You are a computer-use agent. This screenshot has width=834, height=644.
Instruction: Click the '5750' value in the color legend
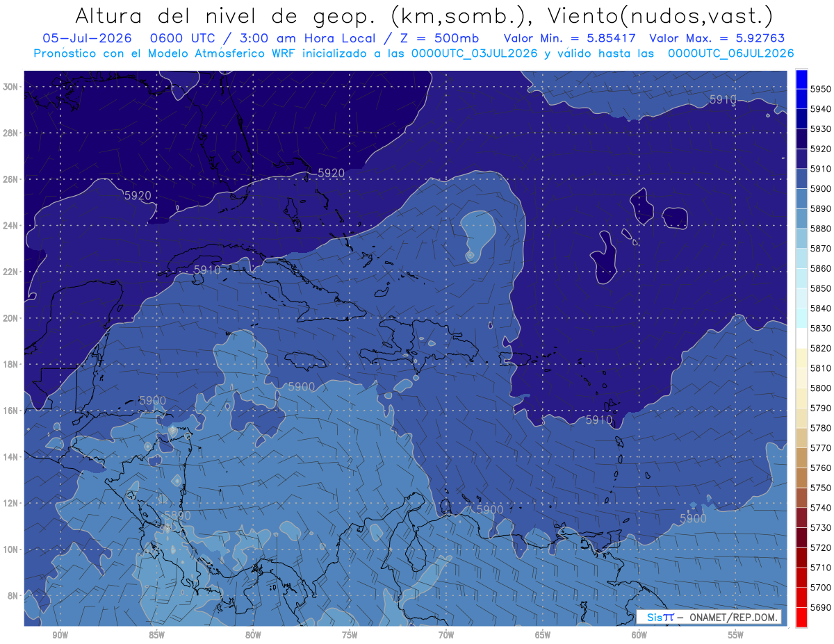(821, 488)
